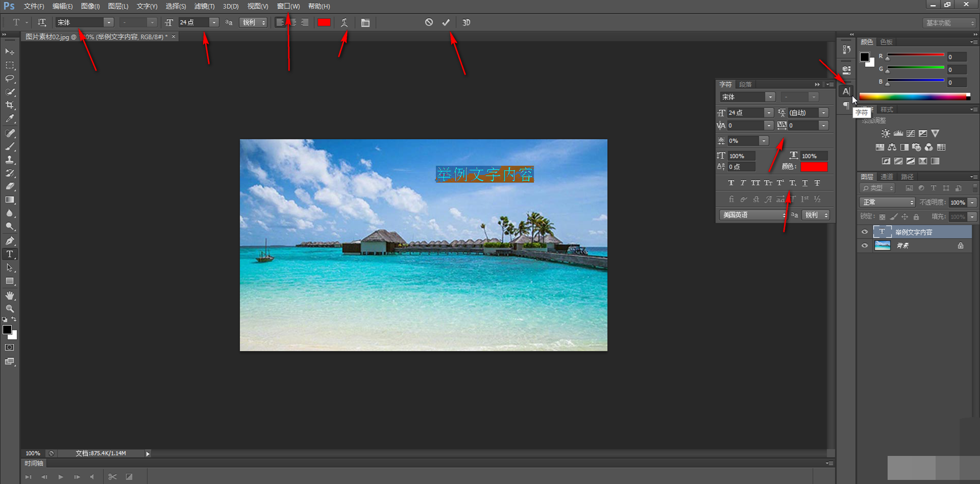Select the Crop tool
This screenshot has width=980, height=484.
[x=10, y=105]
